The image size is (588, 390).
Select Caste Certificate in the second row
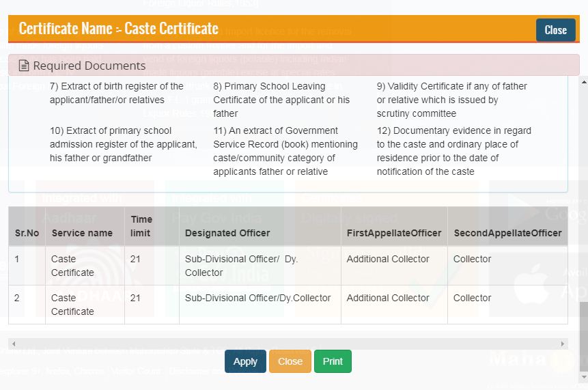pyautogui.click(x=72, y=305)
